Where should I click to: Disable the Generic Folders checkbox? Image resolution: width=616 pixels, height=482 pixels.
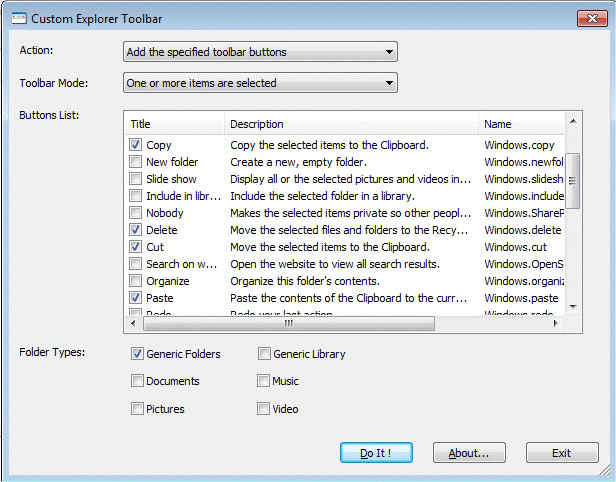[x=137, y=354]
